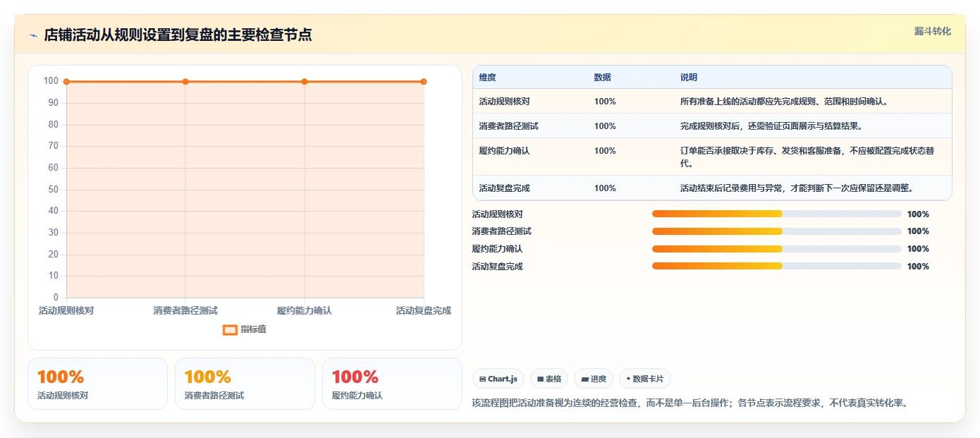Click the Chart.js tag chip
Screen dimensions: 980x438
coord(498,379)
